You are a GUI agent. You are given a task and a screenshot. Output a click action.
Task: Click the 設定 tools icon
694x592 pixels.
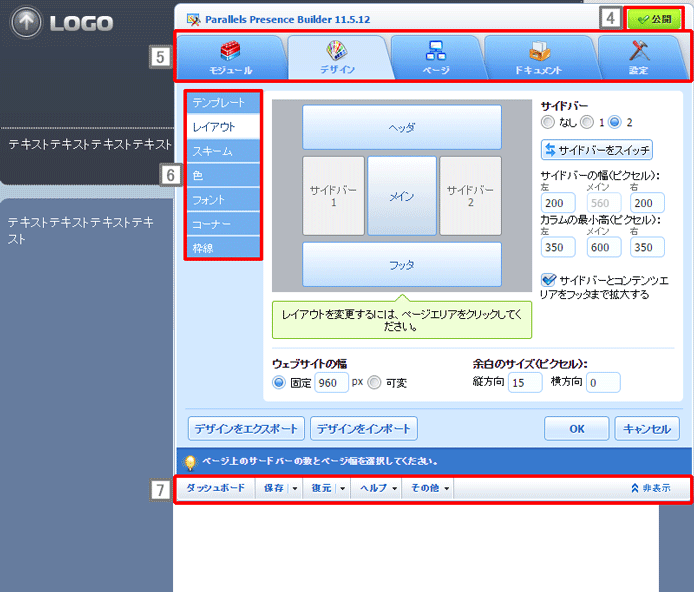click(x=640, y=51)
